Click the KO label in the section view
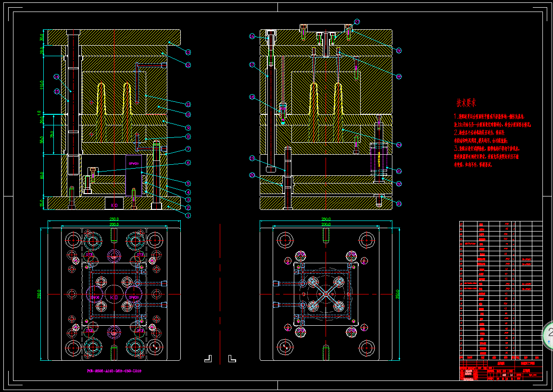This screenshot has height=392, width=553. click(x=114, y=205)
